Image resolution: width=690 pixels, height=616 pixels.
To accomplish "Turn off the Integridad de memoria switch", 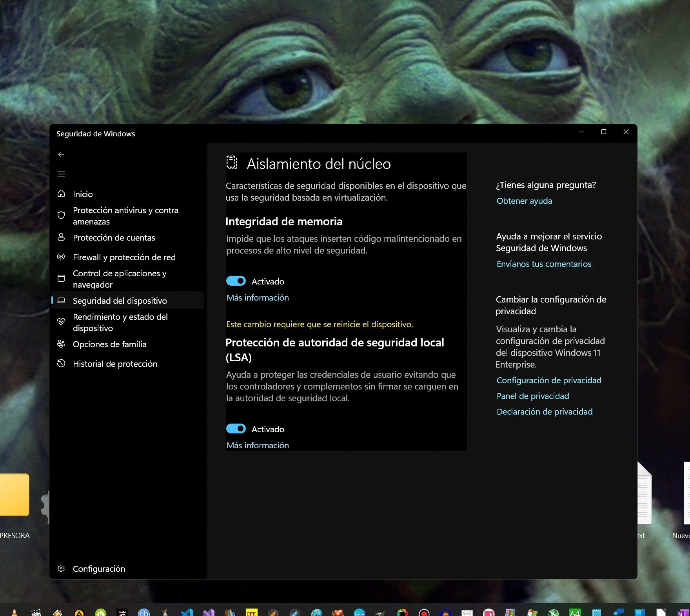I will click(236, 281).
